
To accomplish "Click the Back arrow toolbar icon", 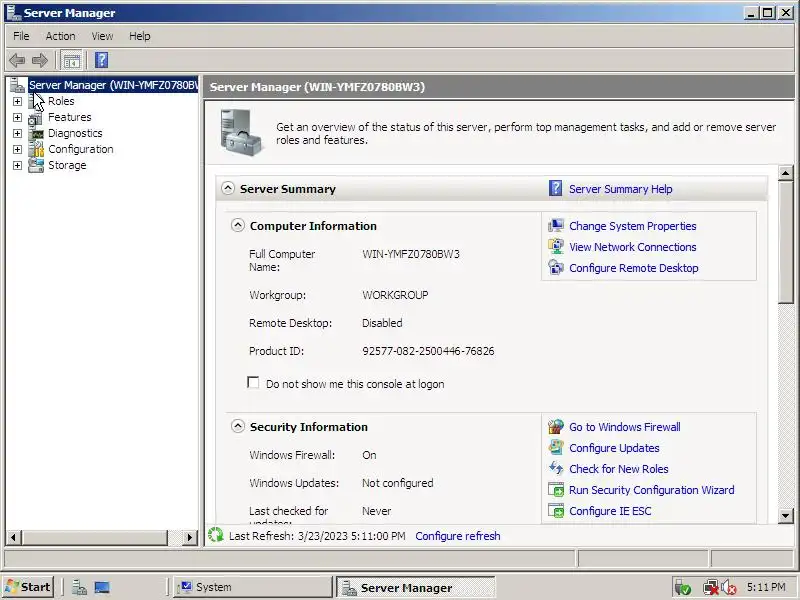I will point(17,60).
